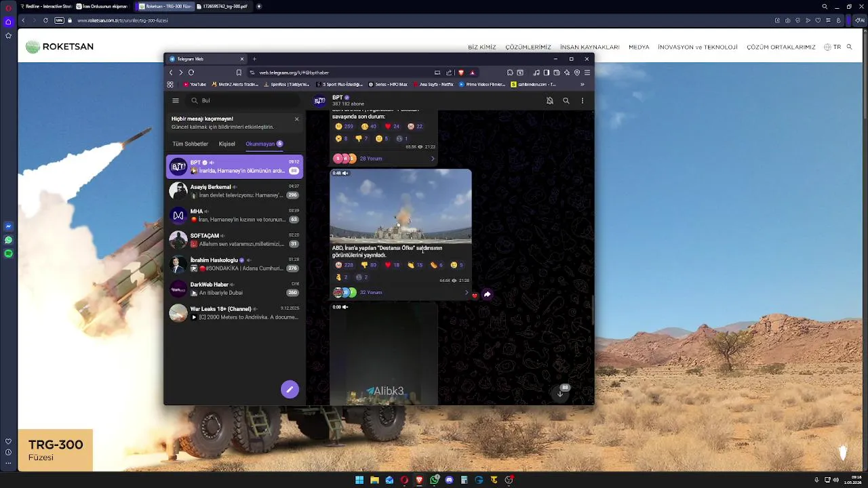This screenshot has width=868, height=488.
Task: Open the Telegram hamburger menu
Action: point(176,100)
